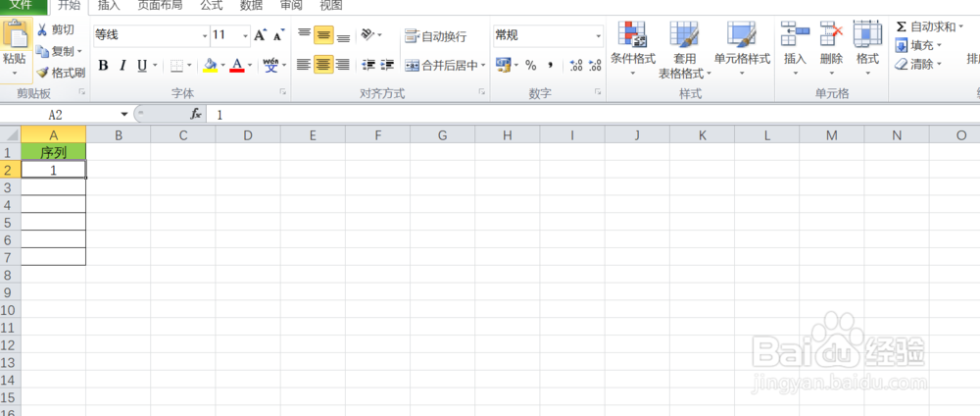Viewport: 980px width, 416px height.
Task: Open Format as Table (套用表格格式)
Action: point(684,50)
